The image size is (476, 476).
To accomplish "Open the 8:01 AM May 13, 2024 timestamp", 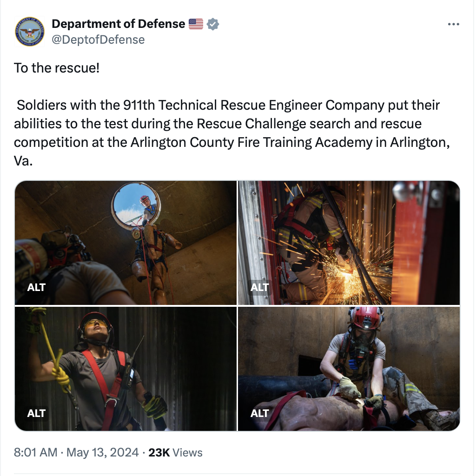I will [76, 452].
